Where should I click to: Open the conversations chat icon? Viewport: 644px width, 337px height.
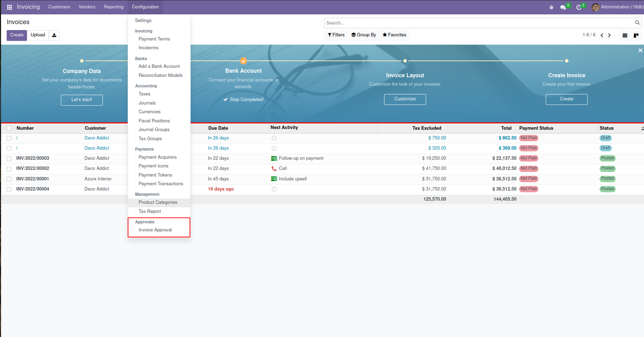click(x=563, y=7)
